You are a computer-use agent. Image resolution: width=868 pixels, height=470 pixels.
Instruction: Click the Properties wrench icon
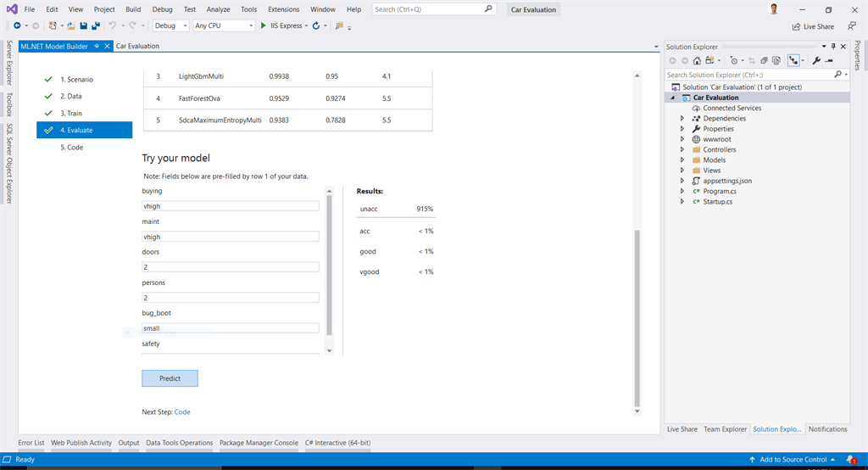click(x=816, y=60)
